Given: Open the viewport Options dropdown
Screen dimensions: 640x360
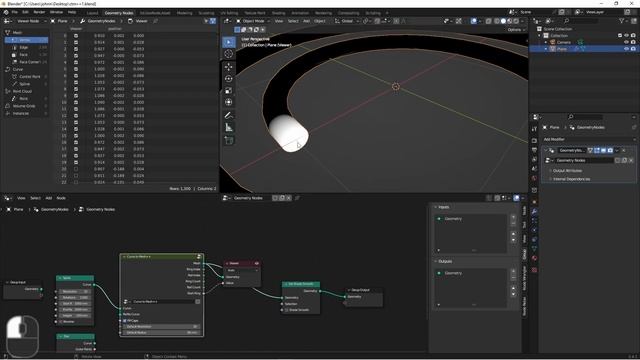Looking at the screenshot, I should [516, 30].
